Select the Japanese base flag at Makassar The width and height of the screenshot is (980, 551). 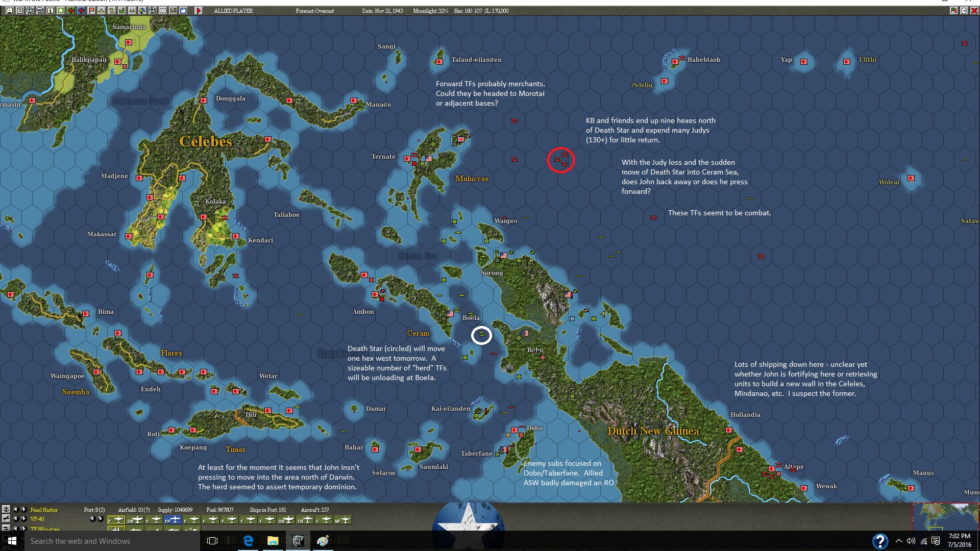[x=129, y=236]
